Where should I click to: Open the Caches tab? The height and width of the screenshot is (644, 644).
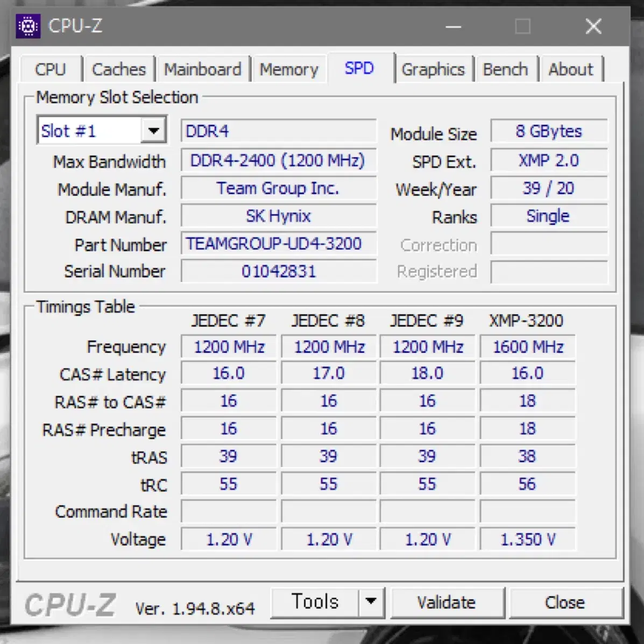[119, 69]
